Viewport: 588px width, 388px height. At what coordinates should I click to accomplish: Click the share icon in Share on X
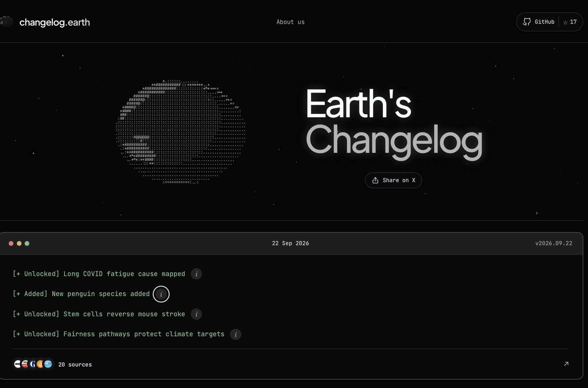tap(375, 180)
